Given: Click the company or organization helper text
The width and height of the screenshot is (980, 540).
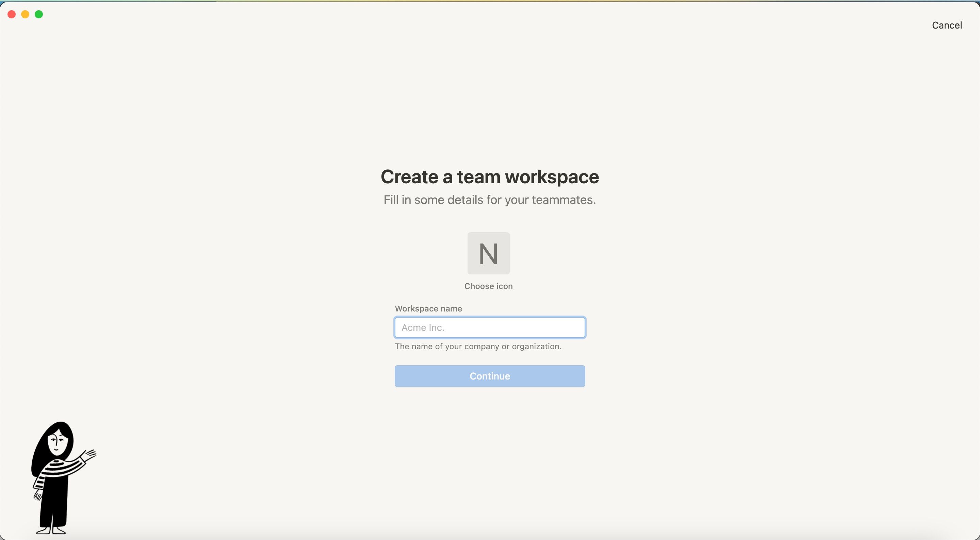Looking at the screenshot, I should coord(478,346).
